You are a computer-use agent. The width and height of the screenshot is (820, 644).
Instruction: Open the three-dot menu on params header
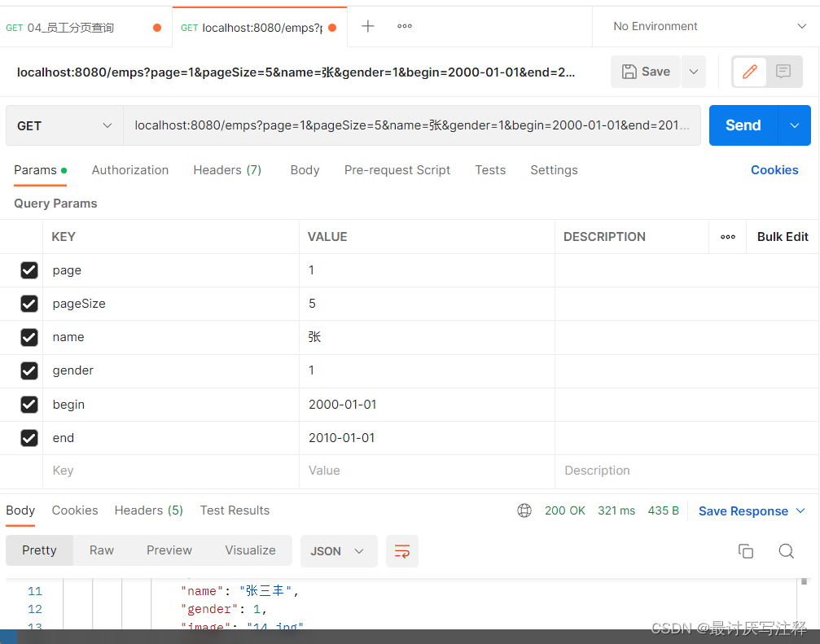727,236
